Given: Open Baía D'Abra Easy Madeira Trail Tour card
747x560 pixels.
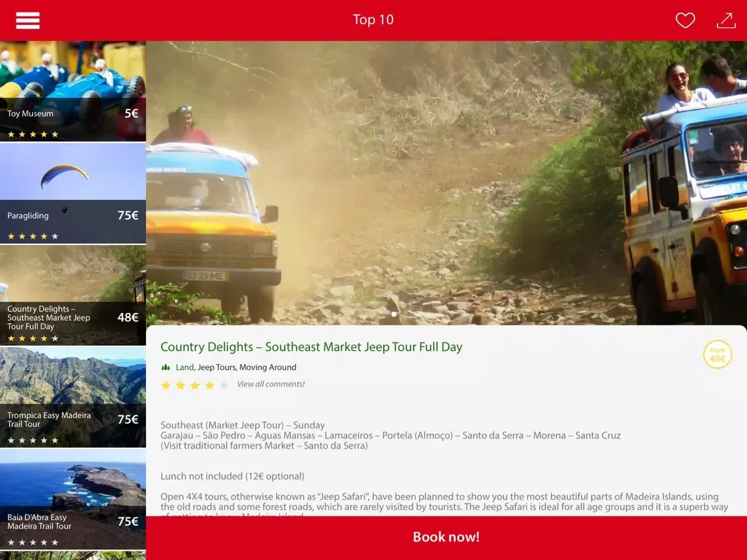Looking at the screenshot, I should (x=73, y=499).
